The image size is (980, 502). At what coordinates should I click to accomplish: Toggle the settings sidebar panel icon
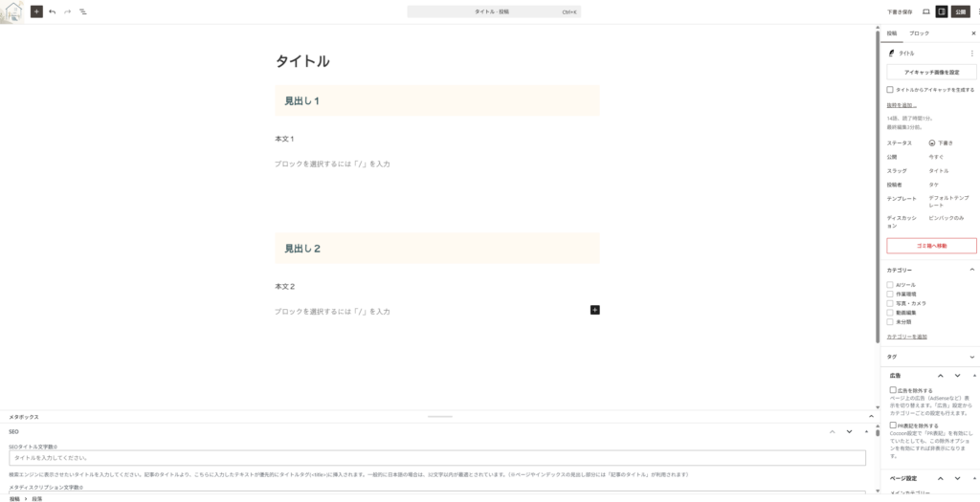(942, 11)
